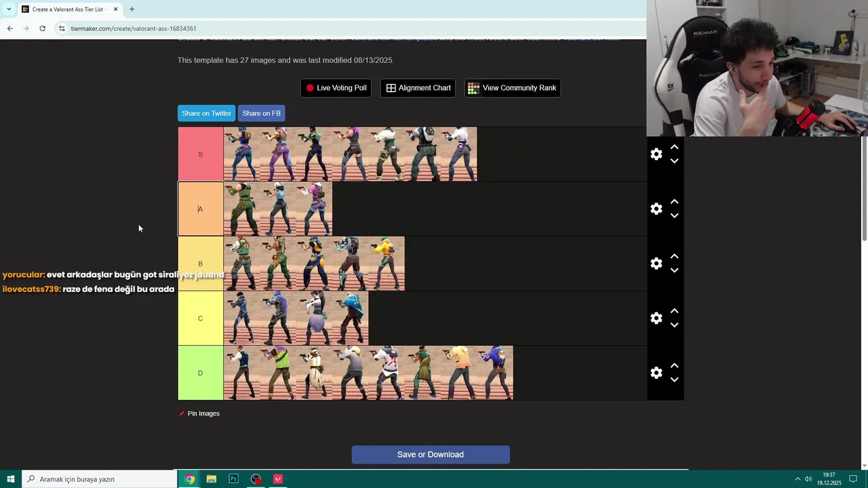Share on FB
Viewport: 868px width, 488px height.
[x=261, y=113]
